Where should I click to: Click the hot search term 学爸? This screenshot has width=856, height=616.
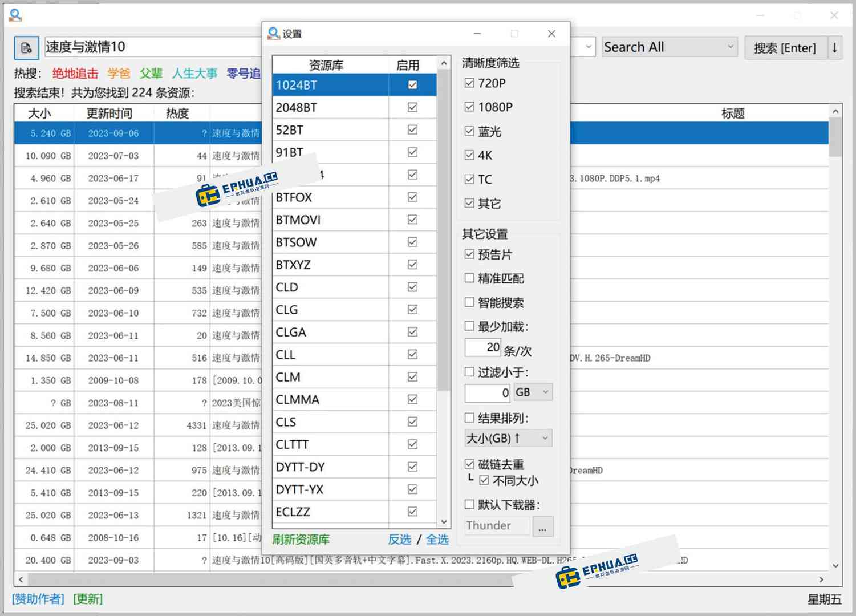[119, 74]
